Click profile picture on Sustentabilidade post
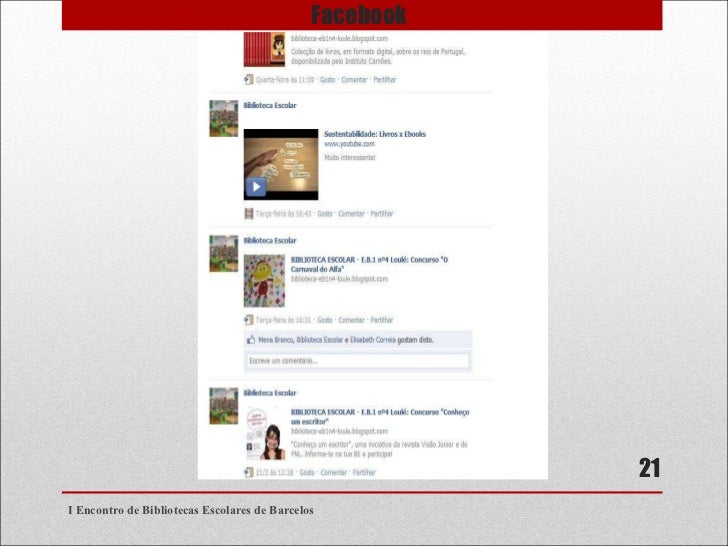 [224, 118]
